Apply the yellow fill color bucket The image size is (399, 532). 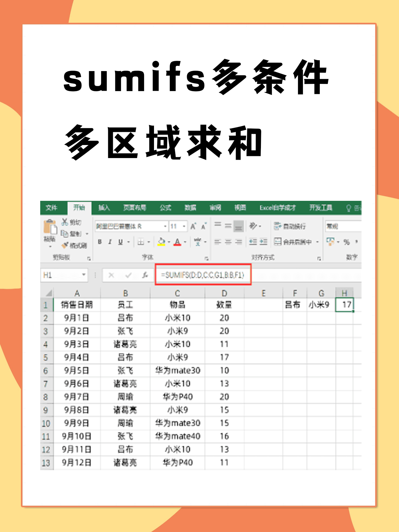161,242
